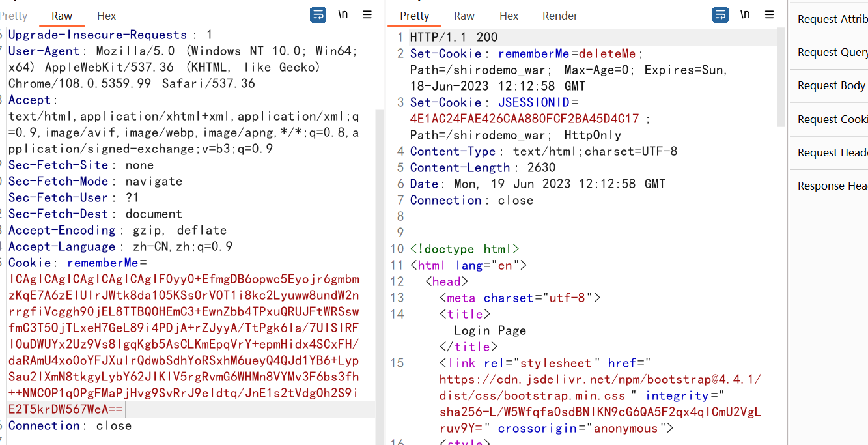Switch the request view to the Hex tab
Viewport: 868px width, 445px height.
point(107,16)
